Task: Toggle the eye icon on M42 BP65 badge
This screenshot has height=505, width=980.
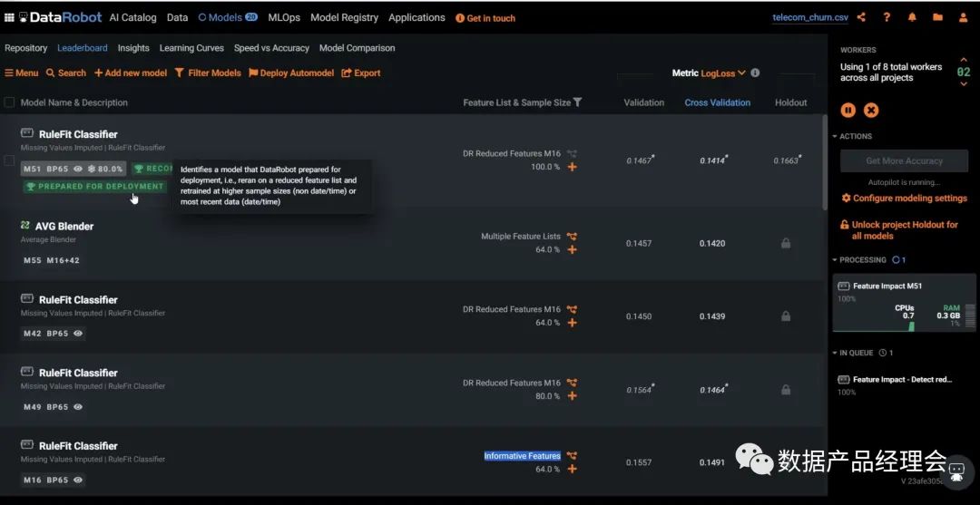Action: pyautogui.click(x=78, y=334)
